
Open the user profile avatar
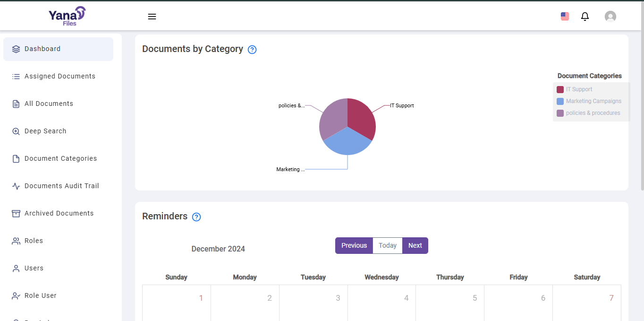(x=610, y=17)
